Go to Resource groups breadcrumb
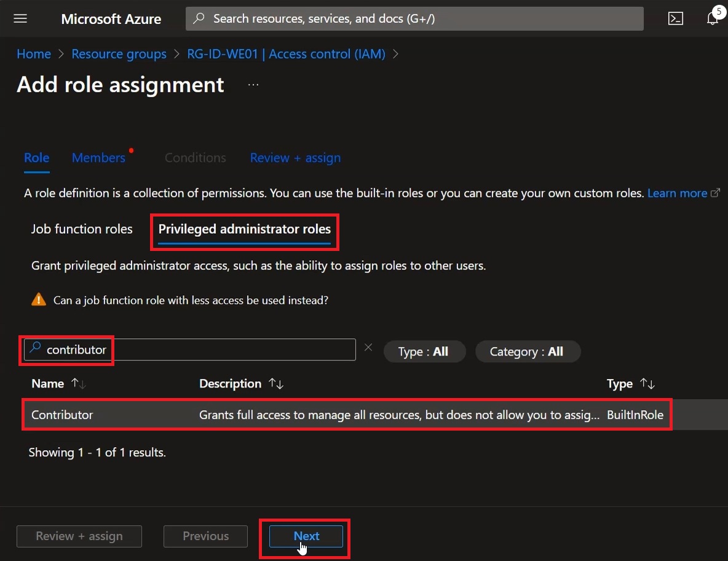This screenshot has width=728, height=561. (x=119, y=54)
